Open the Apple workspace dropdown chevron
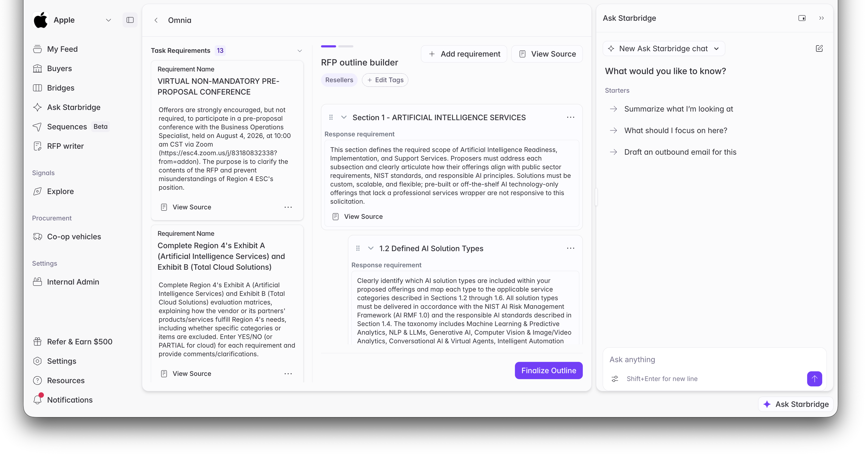868x457 pixels. click(x=109, y=20)
